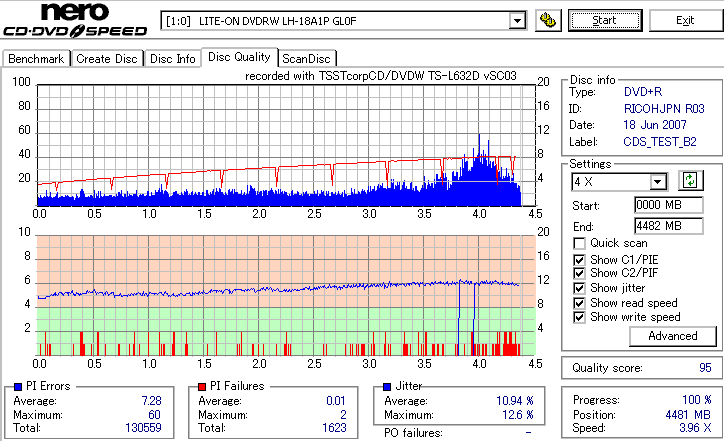
Task: Click the recorded with TSSTcorp text
Action: point(380,76)
